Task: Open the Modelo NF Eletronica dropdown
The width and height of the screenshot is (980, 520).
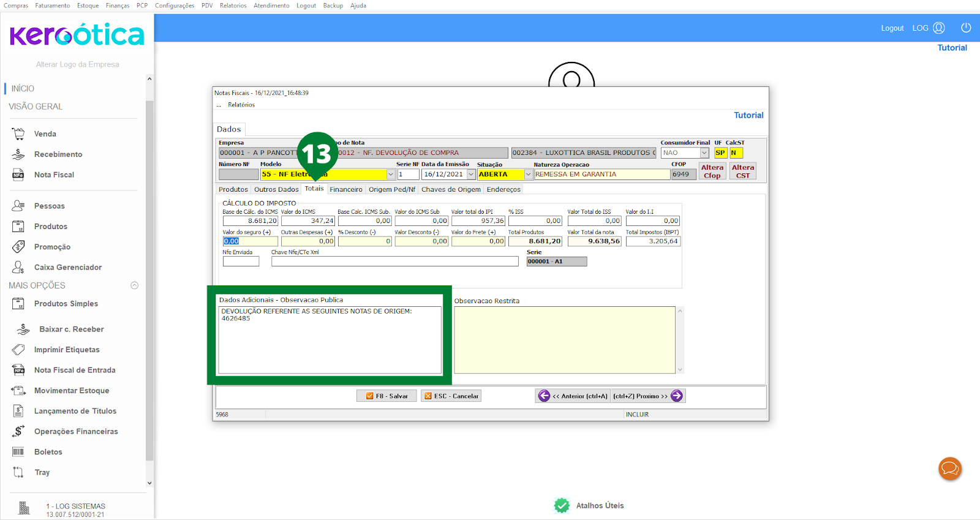Action: tap(391, 175)
